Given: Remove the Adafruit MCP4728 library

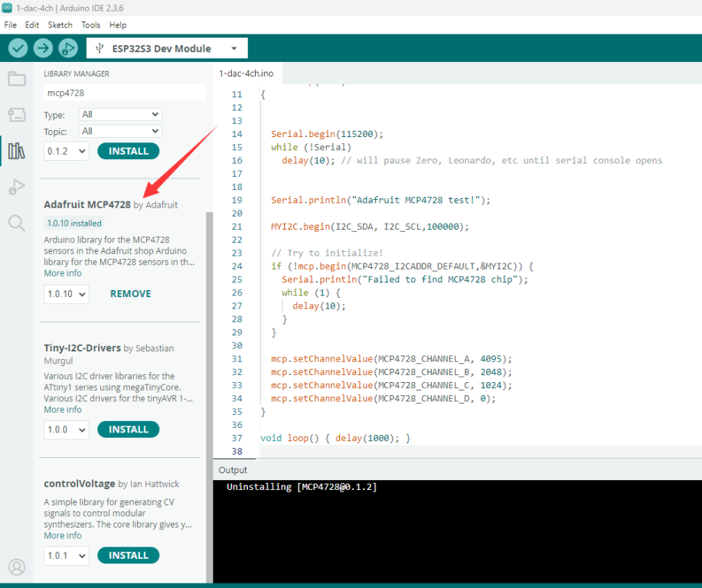Looking at the screenshot, I should click(x=130, y=294).
